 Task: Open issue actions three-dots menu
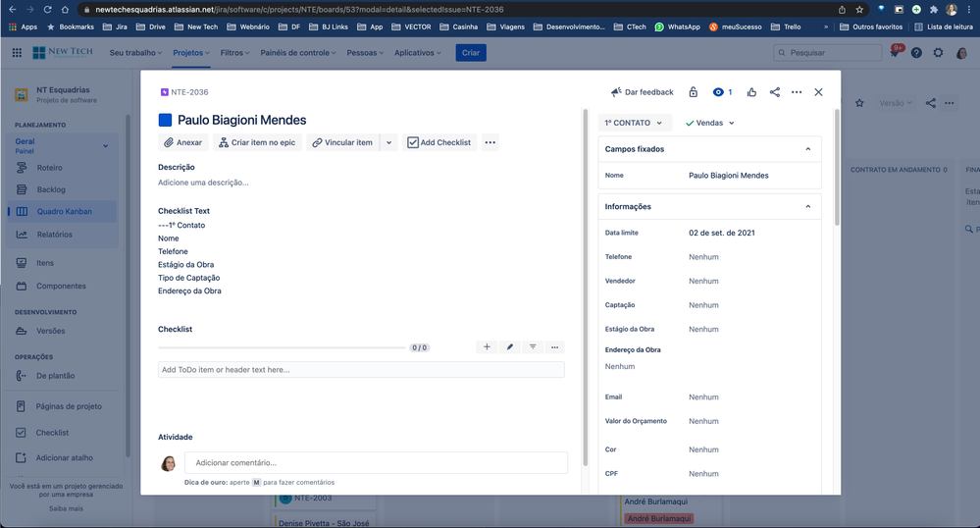click(797, 92)
